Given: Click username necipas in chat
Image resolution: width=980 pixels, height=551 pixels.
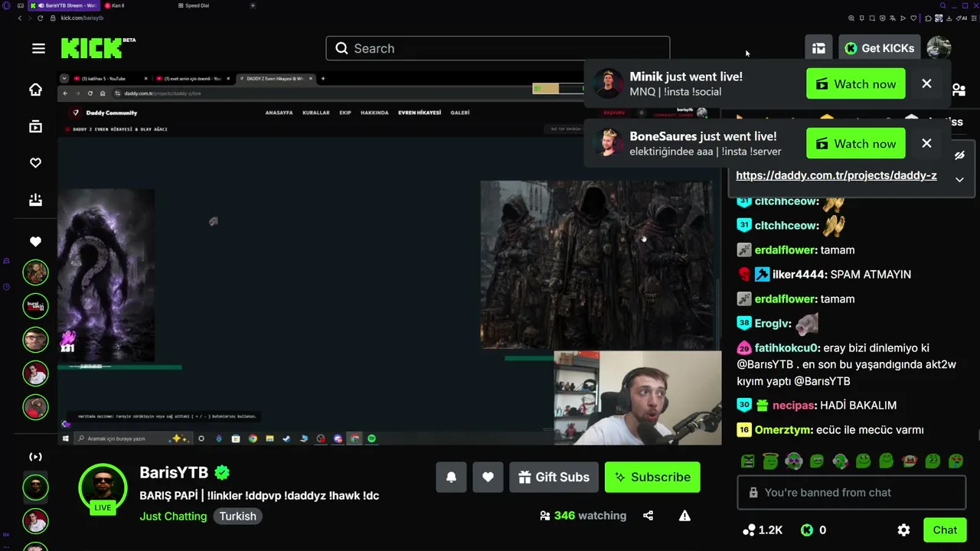Looking at the screenshot, I should (793, 405).
